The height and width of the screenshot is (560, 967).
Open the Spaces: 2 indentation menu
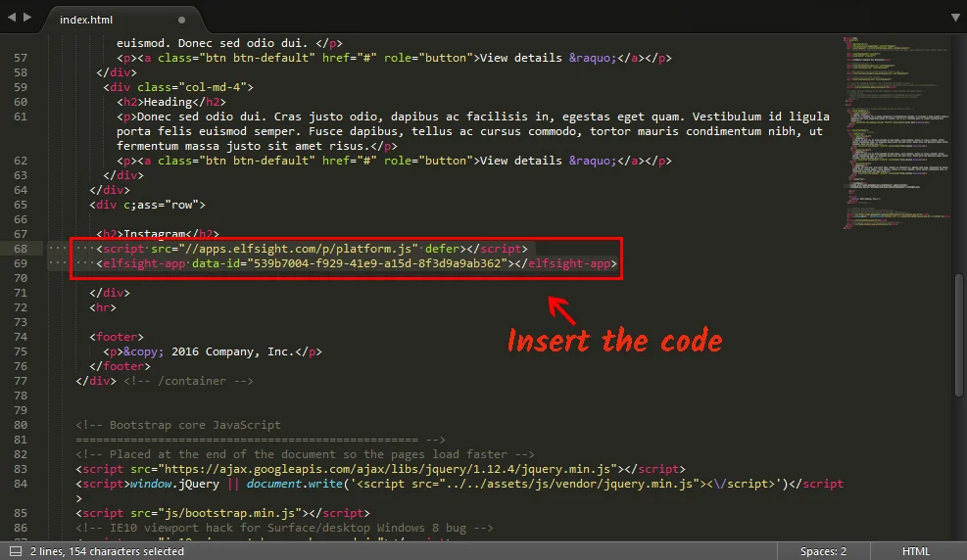[x=823, y=551]
